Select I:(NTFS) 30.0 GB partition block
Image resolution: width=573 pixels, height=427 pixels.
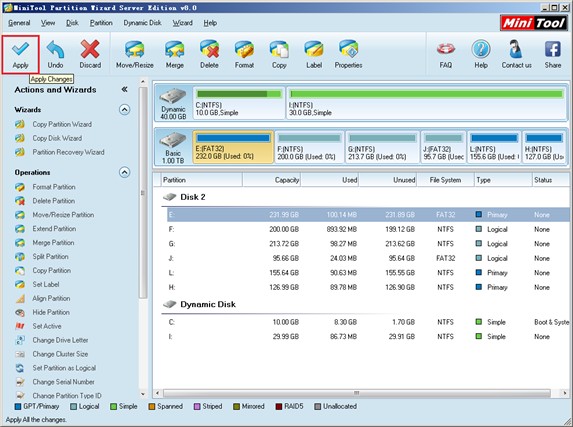pyautogui.click(x=426, y=103)
